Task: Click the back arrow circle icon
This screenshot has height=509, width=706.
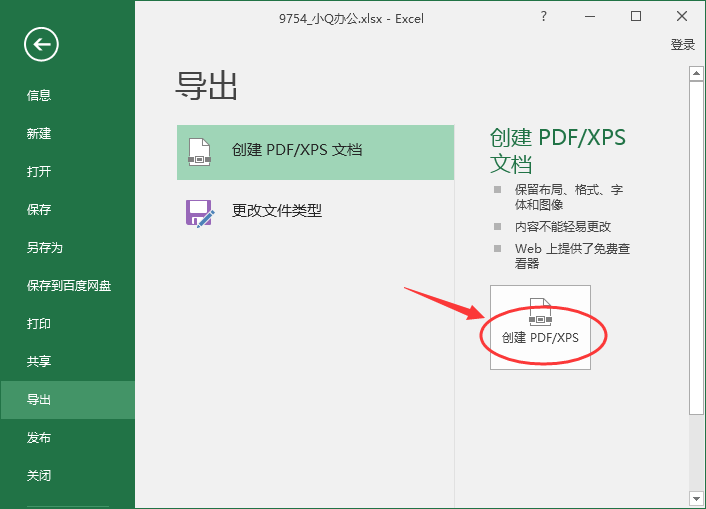Action: (41, 45)
